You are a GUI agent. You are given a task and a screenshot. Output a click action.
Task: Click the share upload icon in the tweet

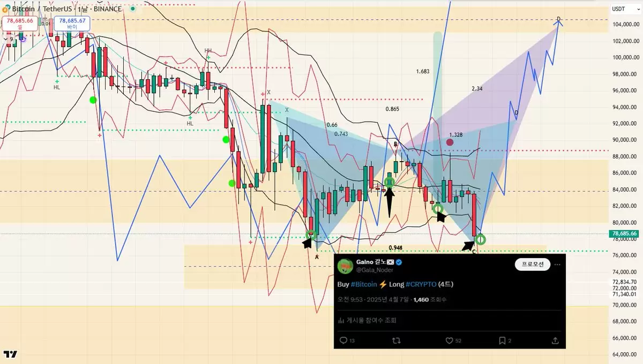pyautogui.click(x=555, y=340)
